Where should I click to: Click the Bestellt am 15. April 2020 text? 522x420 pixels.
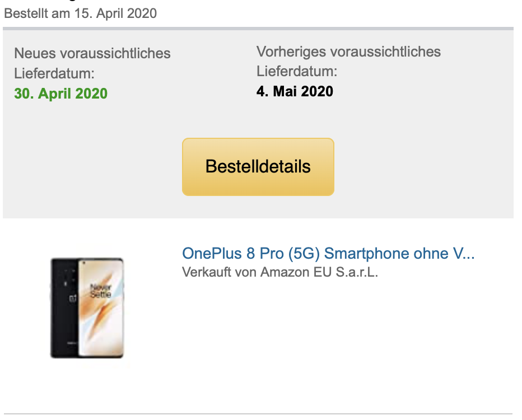[80, 13]
